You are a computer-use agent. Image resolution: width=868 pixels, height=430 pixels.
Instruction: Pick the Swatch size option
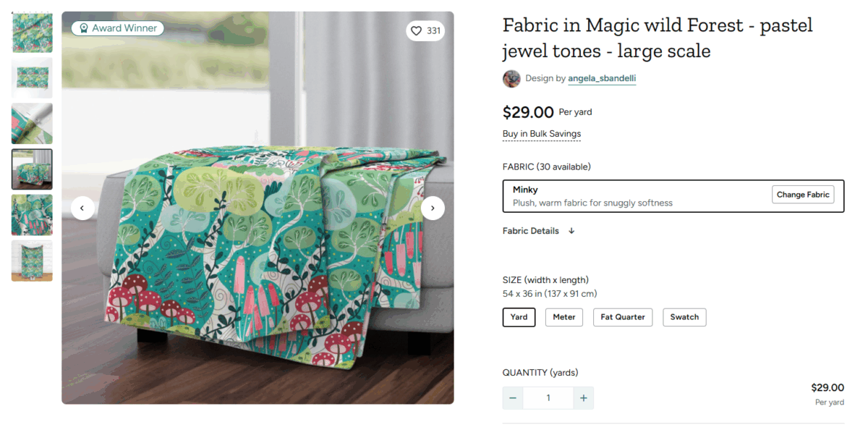684,317
